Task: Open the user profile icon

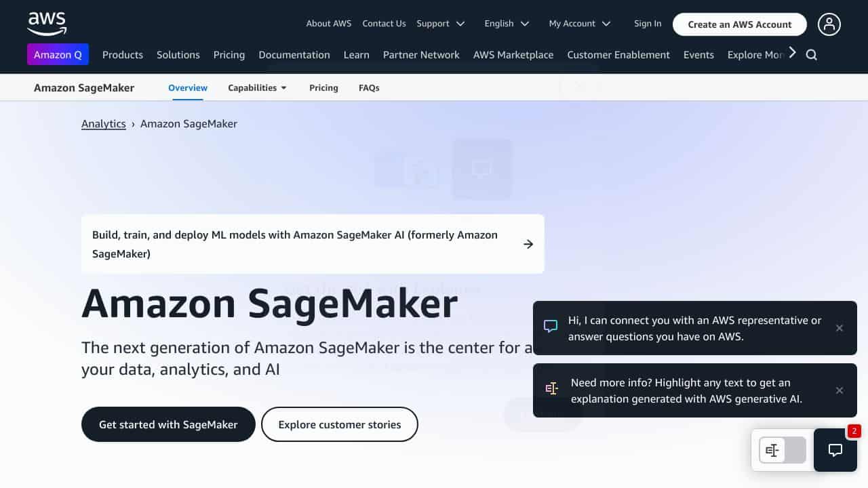Action: [x=829, y=24]
